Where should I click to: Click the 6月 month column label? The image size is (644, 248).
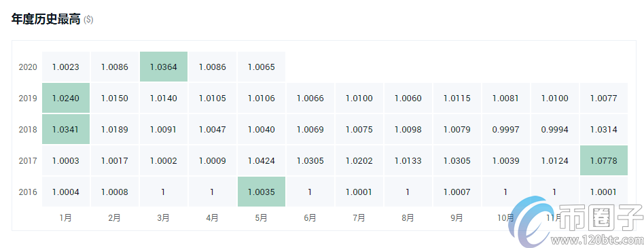click(x=310, y=218)
